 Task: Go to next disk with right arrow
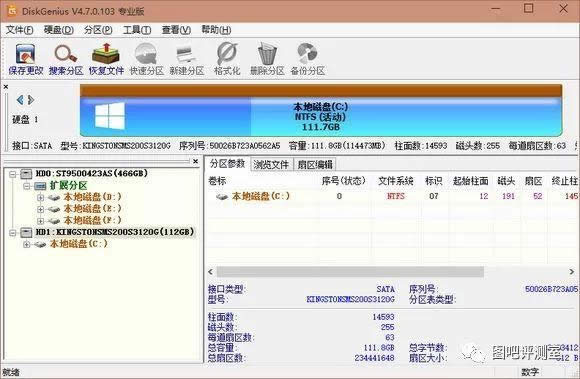[x=31, y=100]
